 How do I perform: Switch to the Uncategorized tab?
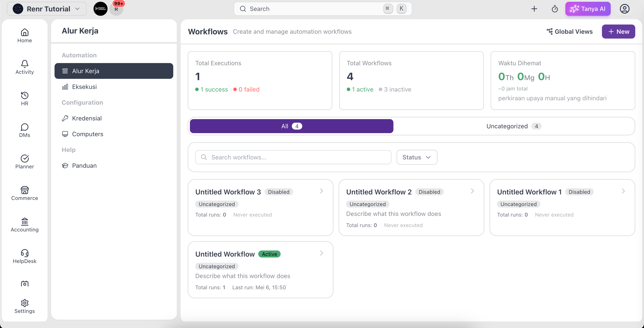(x=514, y=126)
